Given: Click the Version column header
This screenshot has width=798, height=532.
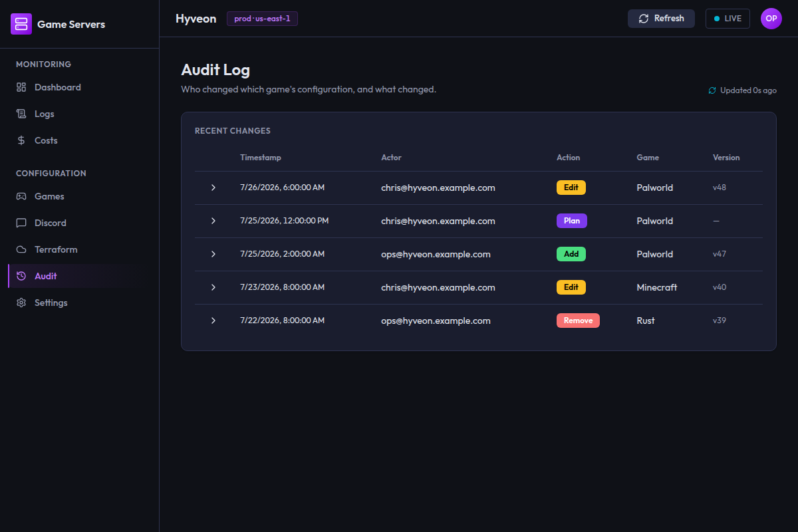Looking at the screenshot, I should coord(726,158).
